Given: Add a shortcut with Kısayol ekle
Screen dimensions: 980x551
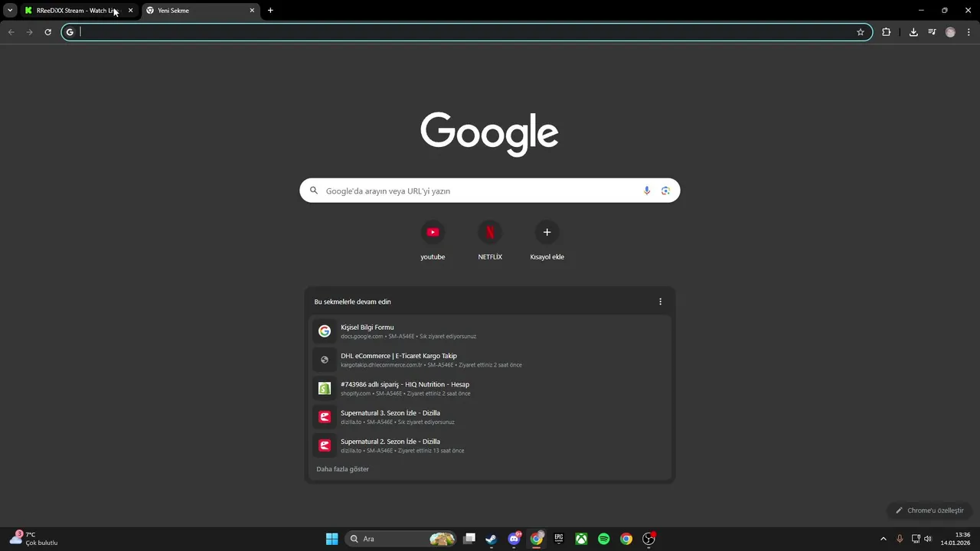Looking at the screenshot, I should (x=547, y=240).
